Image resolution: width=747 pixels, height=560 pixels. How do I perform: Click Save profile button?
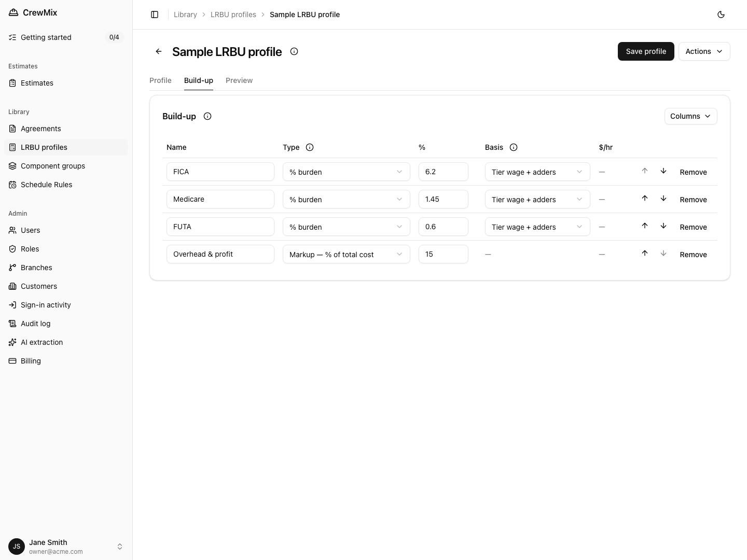pos(646,51)
